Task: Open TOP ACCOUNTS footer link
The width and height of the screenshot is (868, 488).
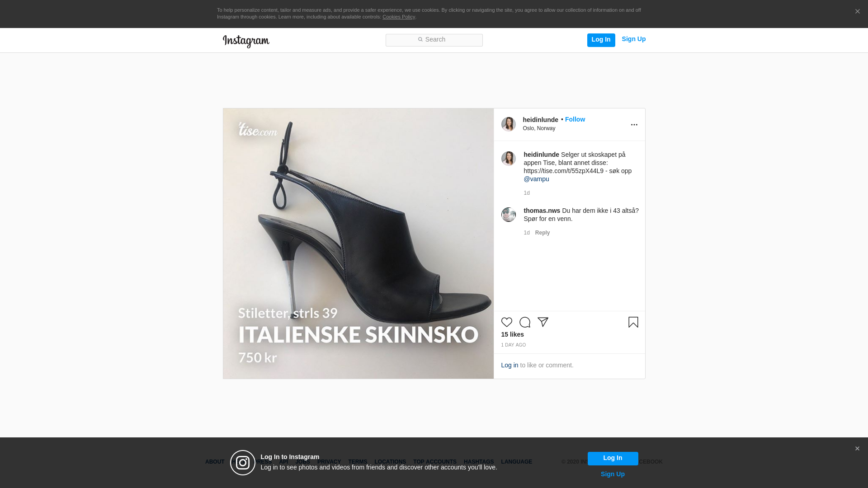Action: click(435, 462)
